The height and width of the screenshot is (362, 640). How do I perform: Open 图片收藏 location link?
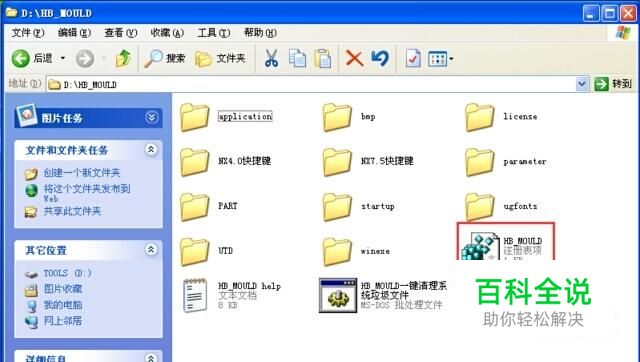(63, 289)
